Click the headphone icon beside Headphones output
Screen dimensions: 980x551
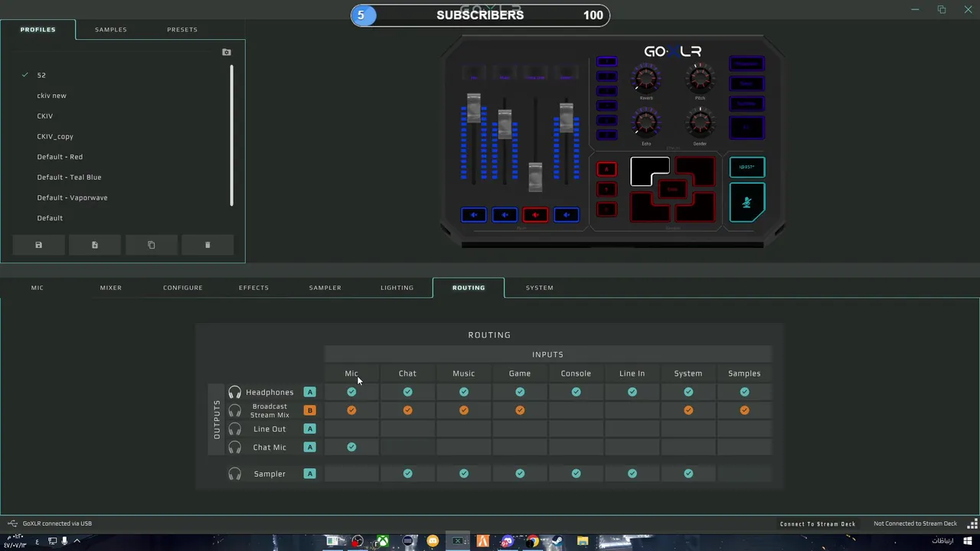pos(235,393)
